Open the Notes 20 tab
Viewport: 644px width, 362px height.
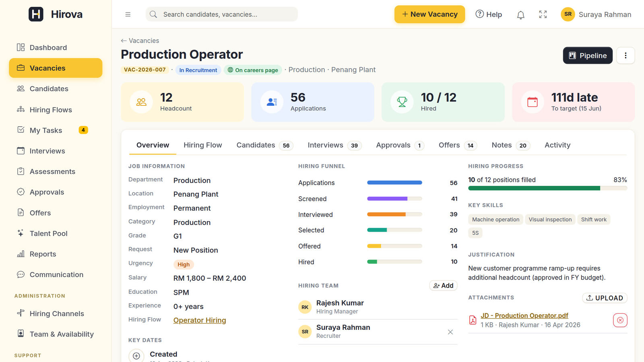pyautogui.click(x=510, y=145)
